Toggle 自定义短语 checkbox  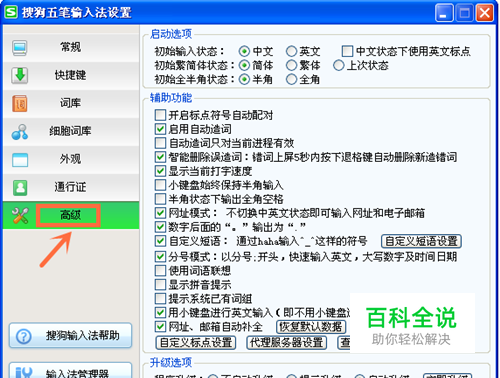(x=160, y=241)
